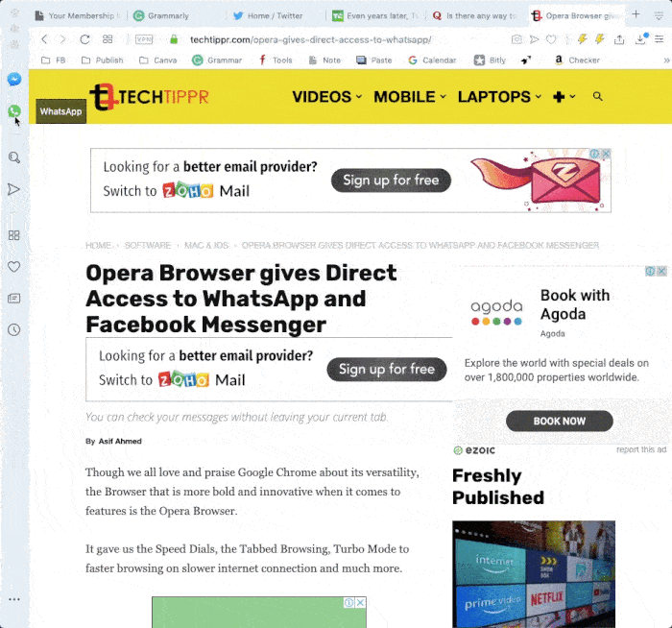Open the Freshly Published streaming apps thumbnail
Screen dimensions: 672x628
point(534,574)
